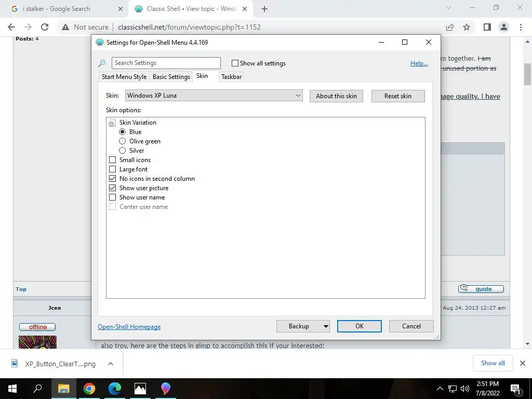Share this page via share icon
The image size is (532, 399).
(x=450, y=27)
